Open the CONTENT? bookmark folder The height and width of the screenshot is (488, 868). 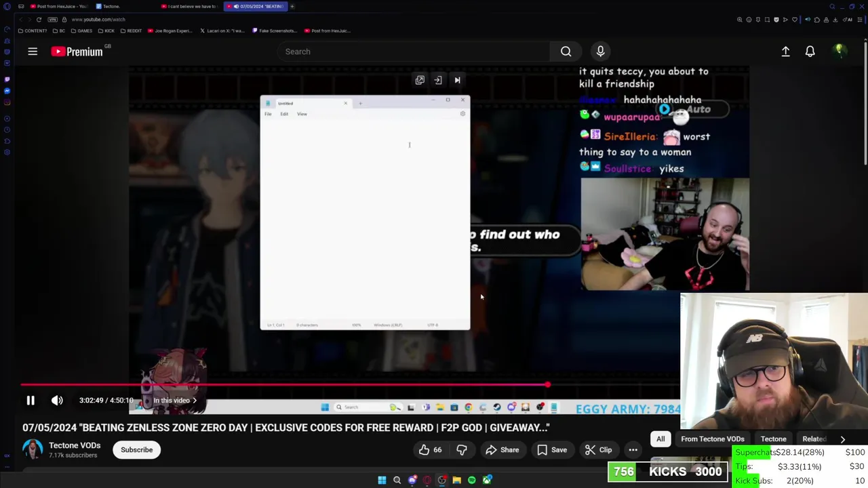coord(33,30)
